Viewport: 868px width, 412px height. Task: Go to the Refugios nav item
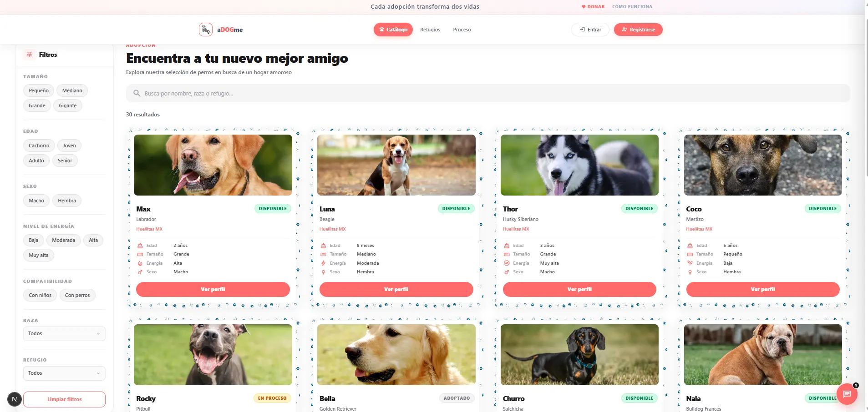(430, 30)
